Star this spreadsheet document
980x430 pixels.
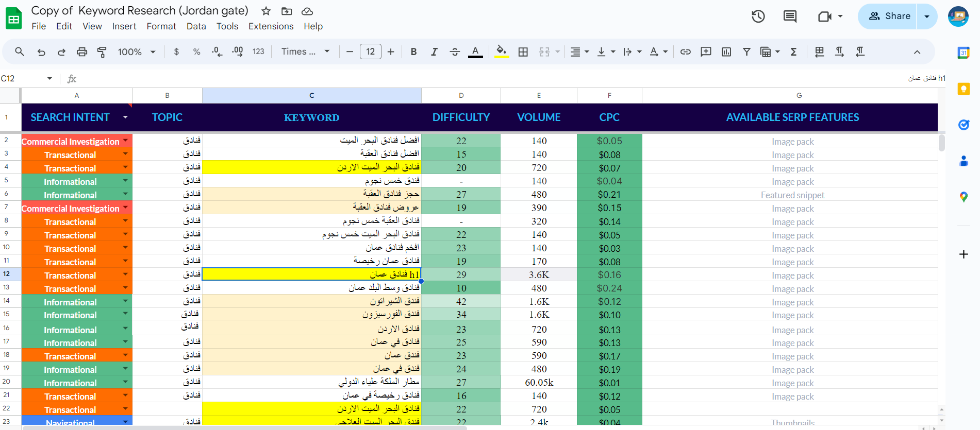coord(266,11)
